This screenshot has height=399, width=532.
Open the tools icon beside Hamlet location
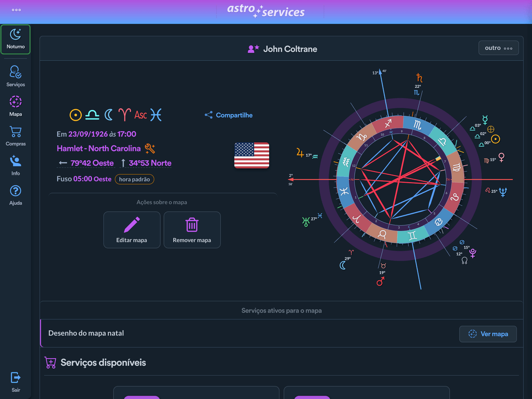pyautogui.click(x=150, y=149)
